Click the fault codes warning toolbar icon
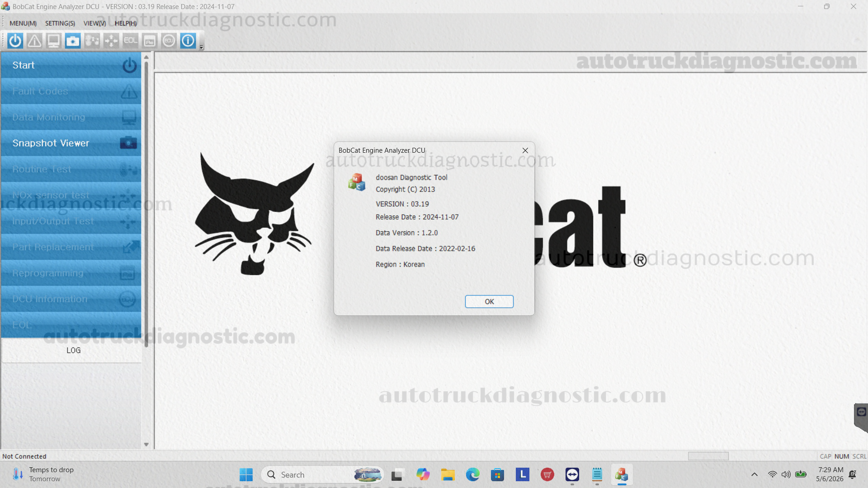This screenshot has width=868, height=488. coord(34,41)
